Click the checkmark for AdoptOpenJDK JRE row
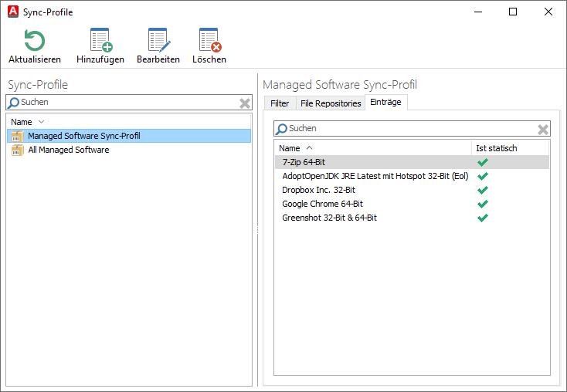 click(x=483, y=176)
